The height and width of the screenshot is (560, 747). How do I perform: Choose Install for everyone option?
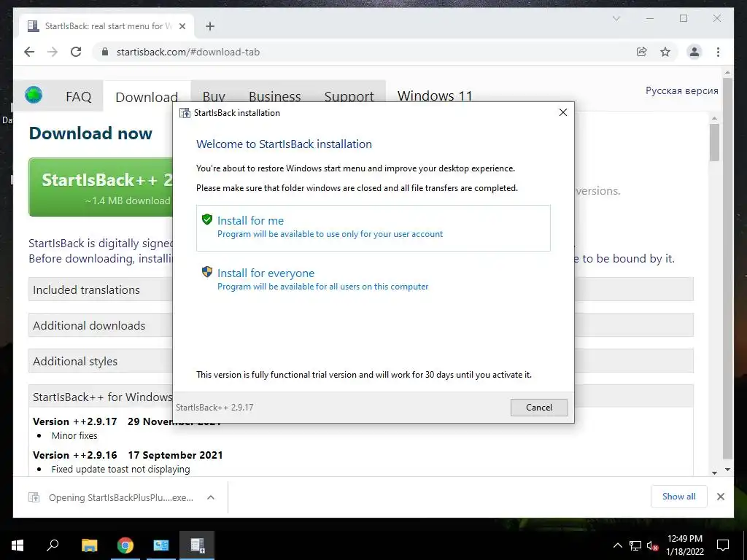(x=373, y=279)
